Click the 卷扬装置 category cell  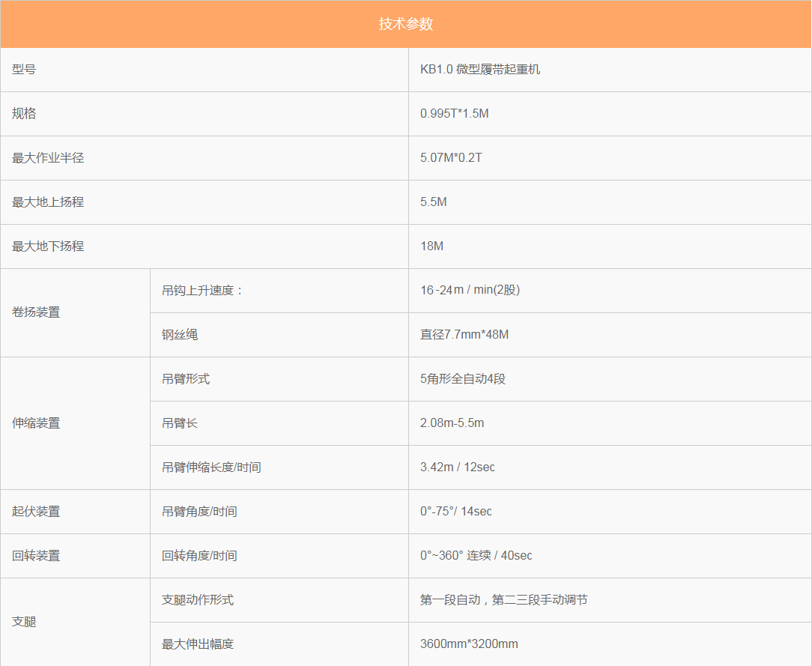click(36, 312)
